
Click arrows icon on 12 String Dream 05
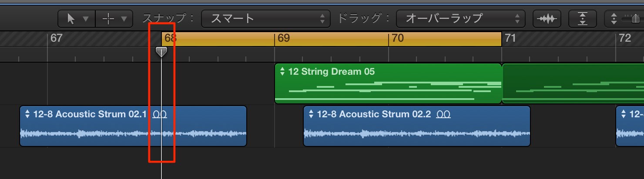point(282,71)
